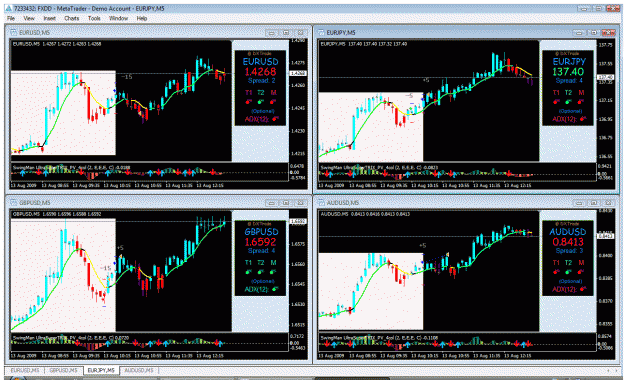The image size is (625, 380).
Task: Click current price tag 1.4268 on EURUSD axis
Action: pyautogui.click(x=297, y=73)
